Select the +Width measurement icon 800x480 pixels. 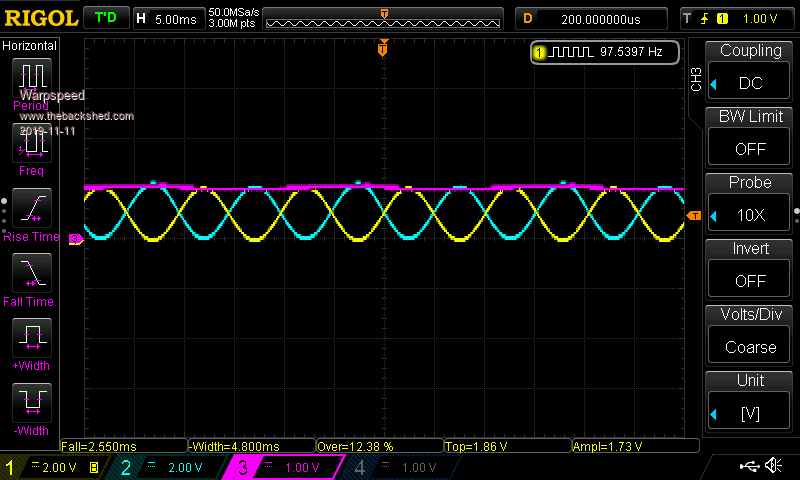coord(32,337)
